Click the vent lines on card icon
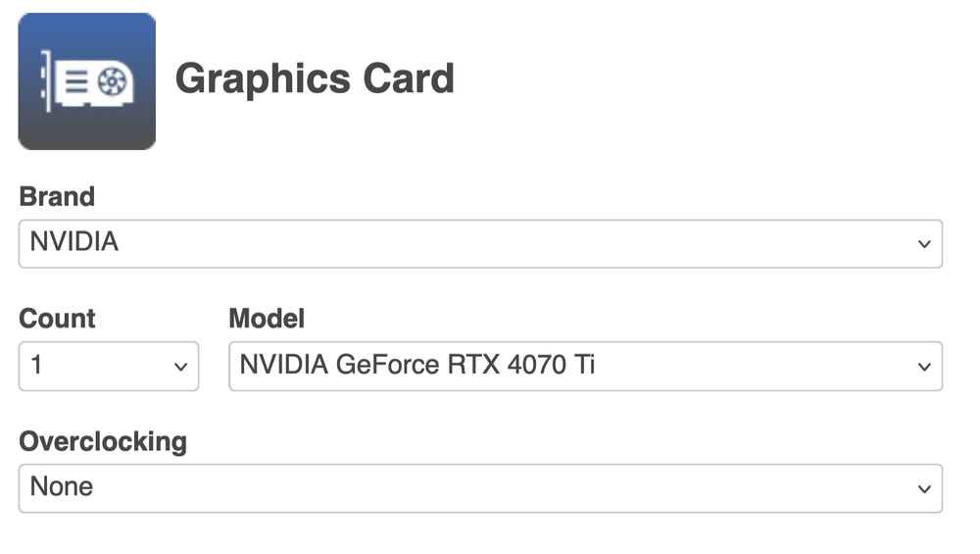980x554 pixels. pyautogui.click(x=74, y=82)
